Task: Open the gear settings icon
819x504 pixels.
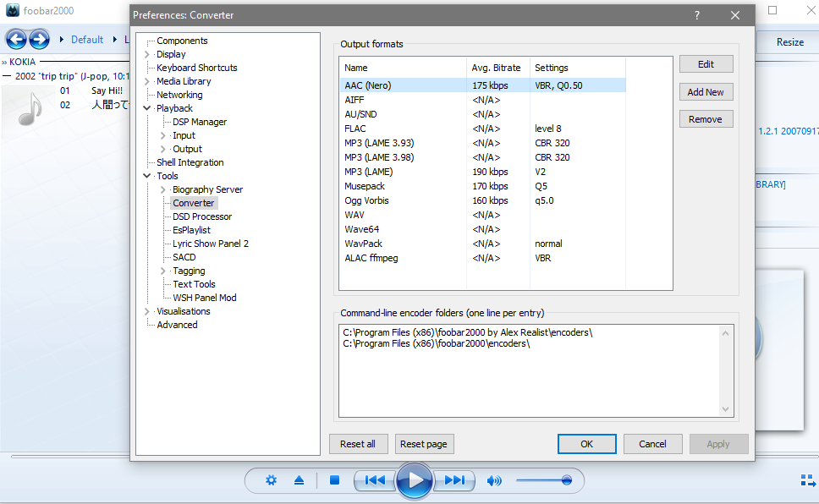Action: point(271,480)
